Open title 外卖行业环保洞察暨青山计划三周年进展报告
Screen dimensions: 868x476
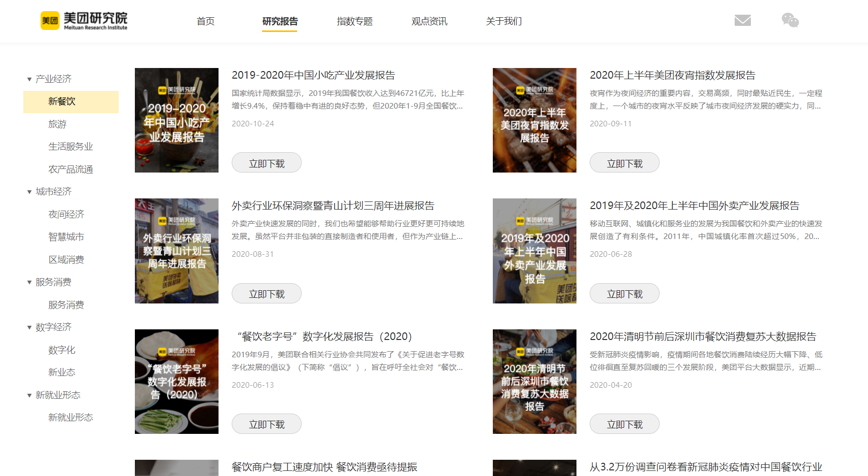pos(333,206)
